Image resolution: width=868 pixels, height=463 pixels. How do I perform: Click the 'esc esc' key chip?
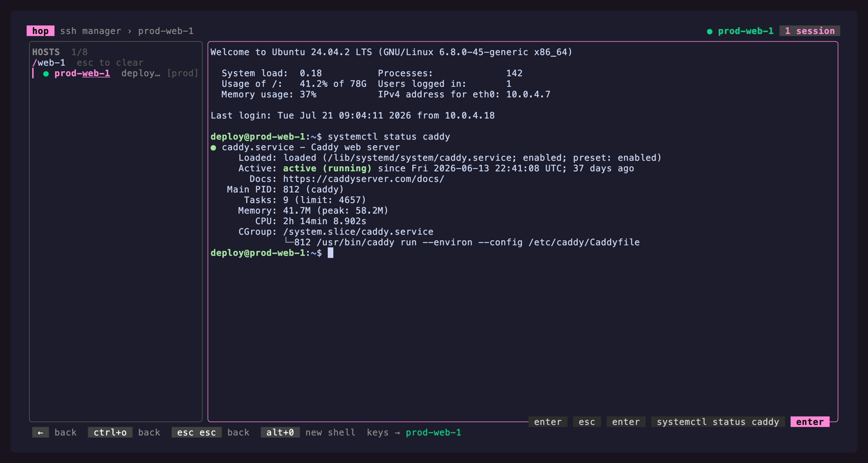click(197, 432)
